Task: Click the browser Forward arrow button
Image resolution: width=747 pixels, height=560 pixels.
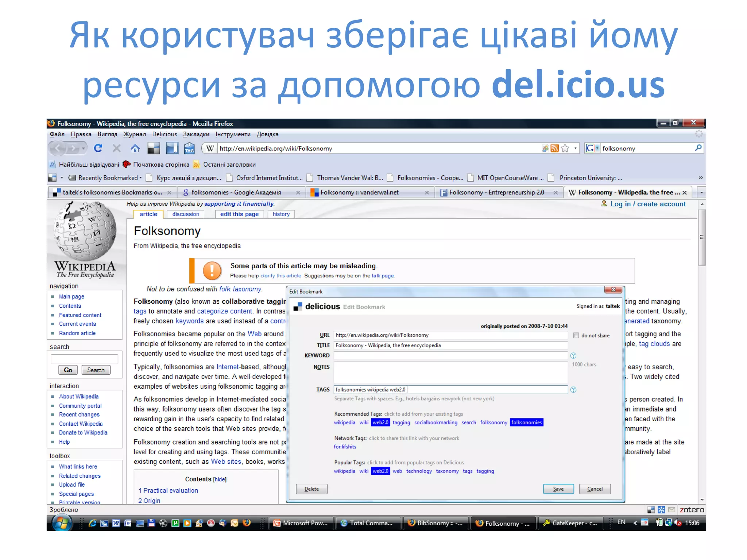Action: pos(74,148)
